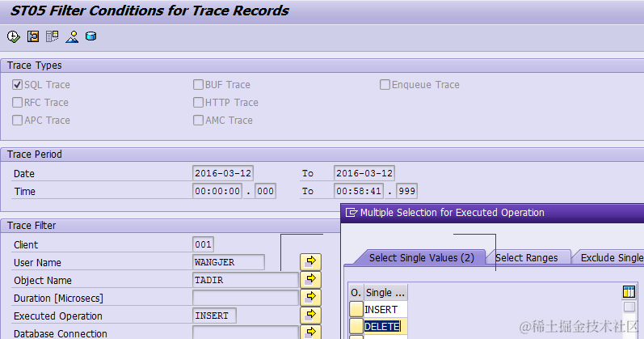
Task: Click the option button beside INSERT row
Action: coord(356,309)
